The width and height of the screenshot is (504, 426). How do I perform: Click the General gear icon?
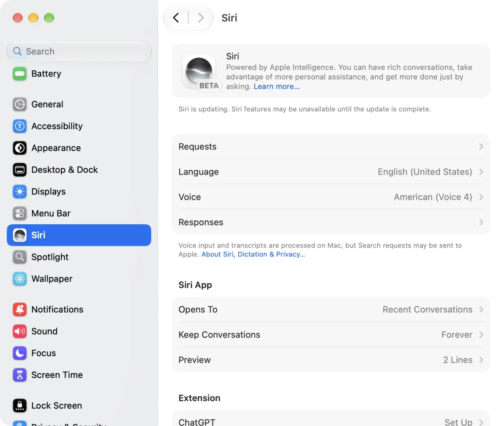20,104
